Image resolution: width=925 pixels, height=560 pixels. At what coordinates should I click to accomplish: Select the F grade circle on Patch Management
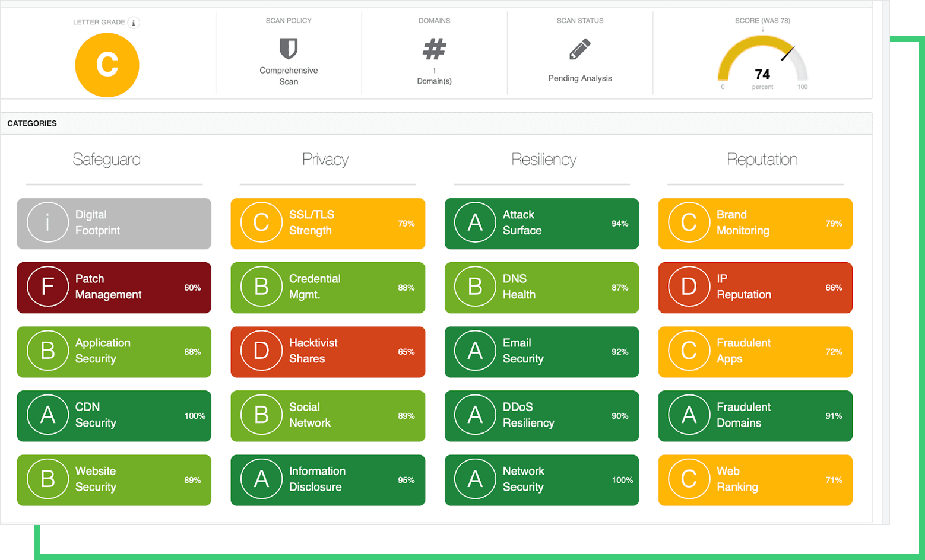click(47, 287)
